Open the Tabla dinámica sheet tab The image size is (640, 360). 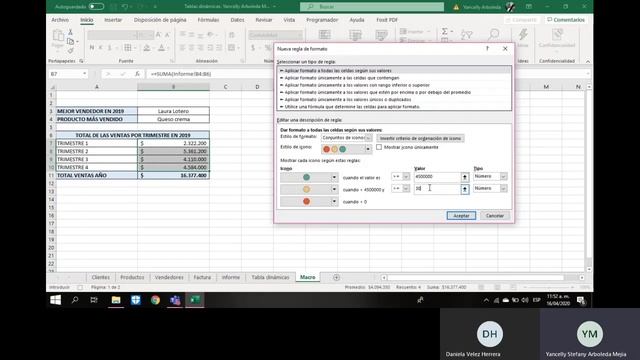270,278
